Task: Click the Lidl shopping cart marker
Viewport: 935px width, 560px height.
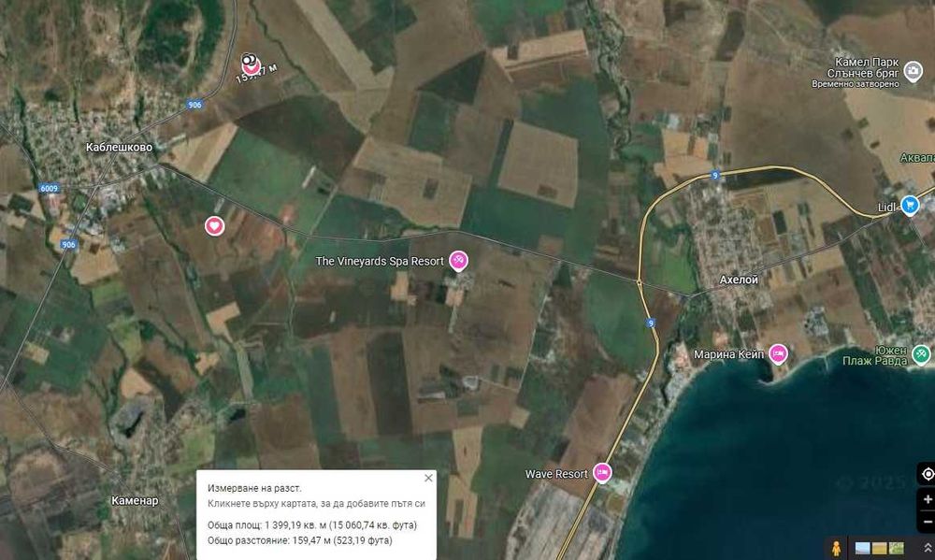Action: click(910, 205)
